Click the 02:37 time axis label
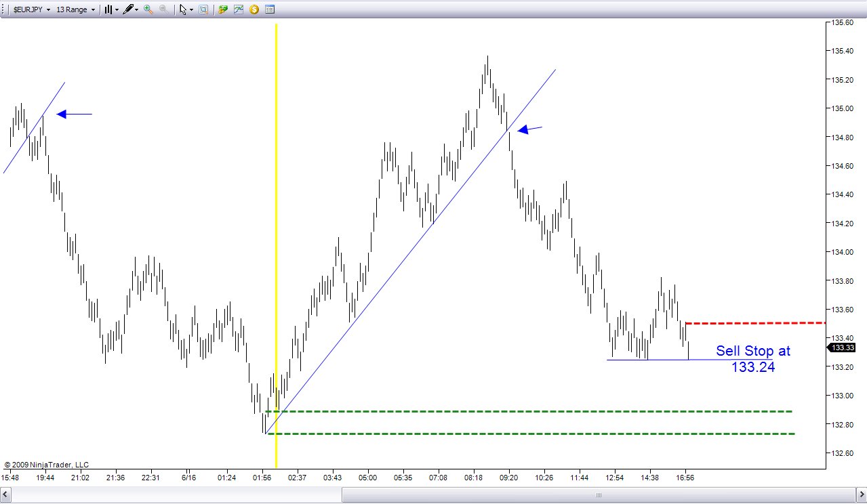This screenshot has width=867, height=504. click(x=297, y=478)
